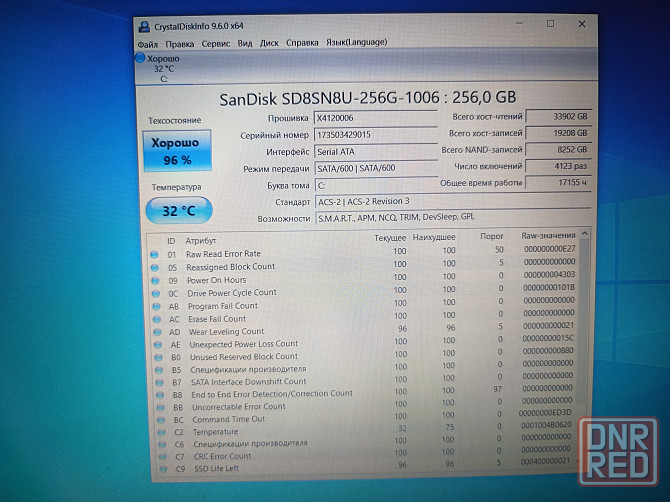670x502 pixels.
Task: Open the Диск menu
Action: (x=269, y=43)
